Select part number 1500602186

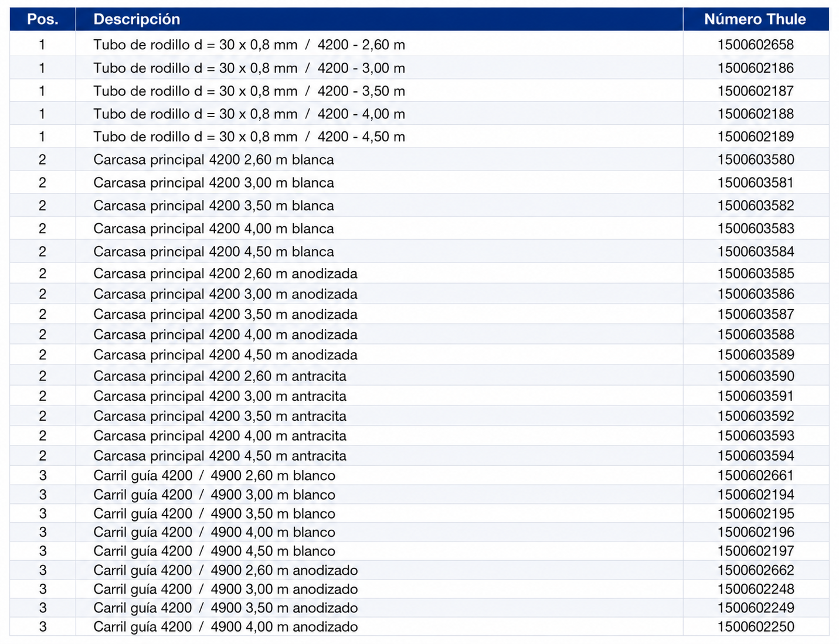(756, 68)
